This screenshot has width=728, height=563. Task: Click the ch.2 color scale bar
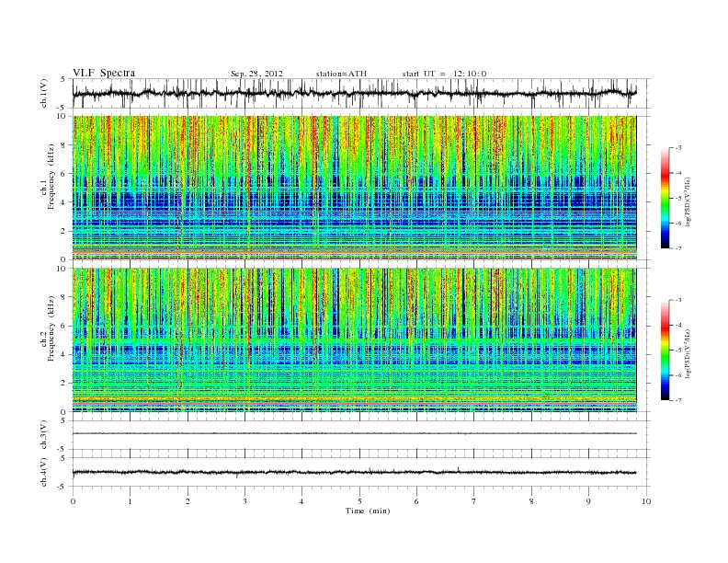[665, 350]
